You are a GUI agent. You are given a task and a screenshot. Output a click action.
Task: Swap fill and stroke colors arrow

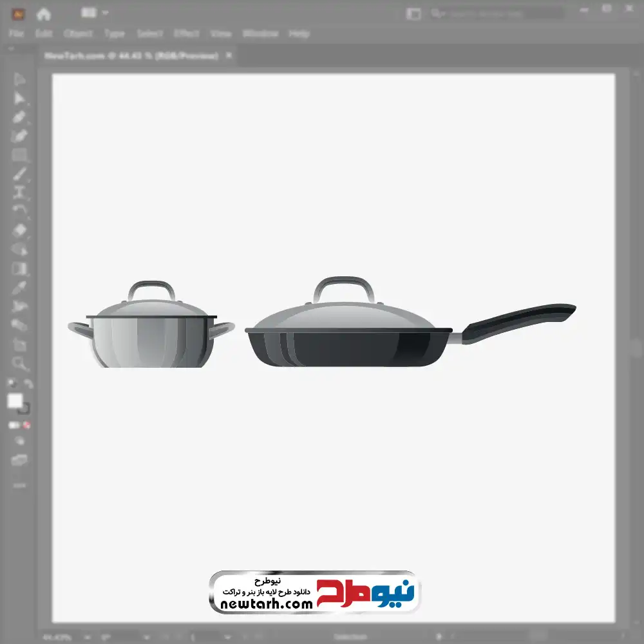pyautogui.click(x=28, y=384)
